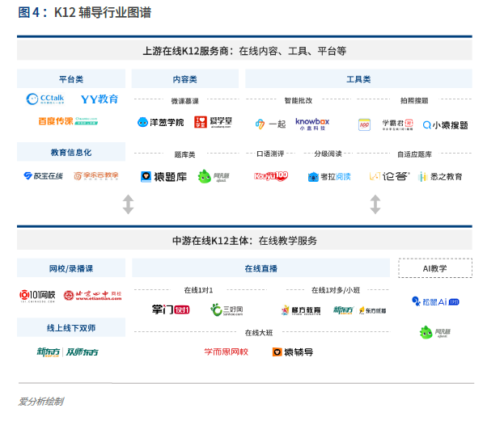Click the left double-headed vertical arrow
Image resolution: width=504 pixels, height=421 pixels.
(128, 204)
